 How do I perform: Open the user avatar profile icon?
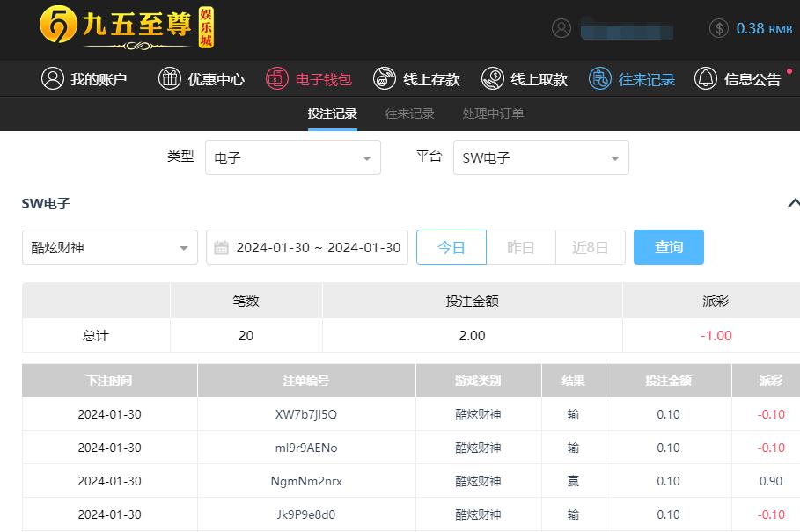pos(561,28)
